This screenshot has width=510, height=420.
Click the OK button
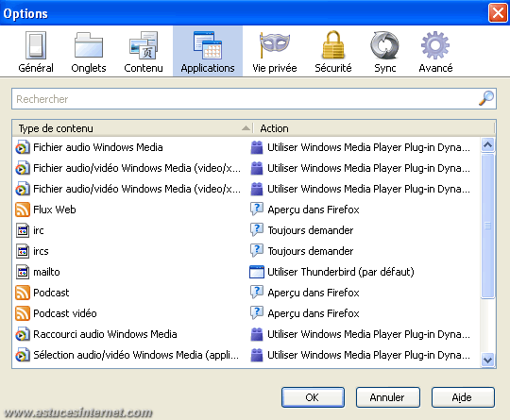(313, 397)
